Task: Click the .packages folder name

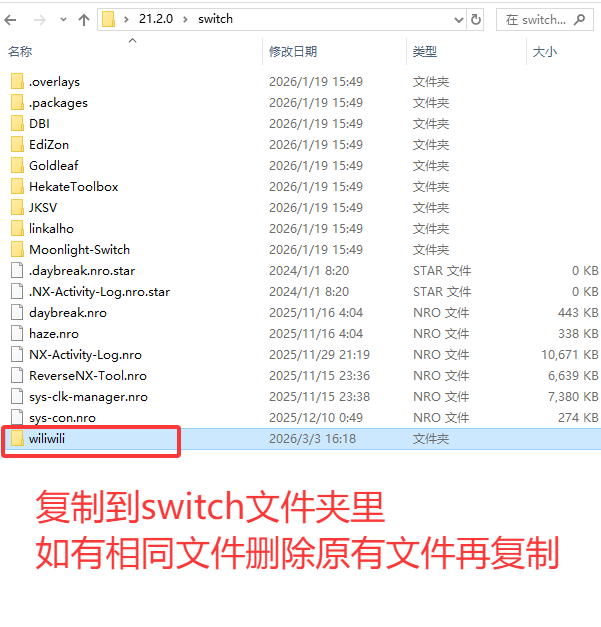Action: coord(58,103)
